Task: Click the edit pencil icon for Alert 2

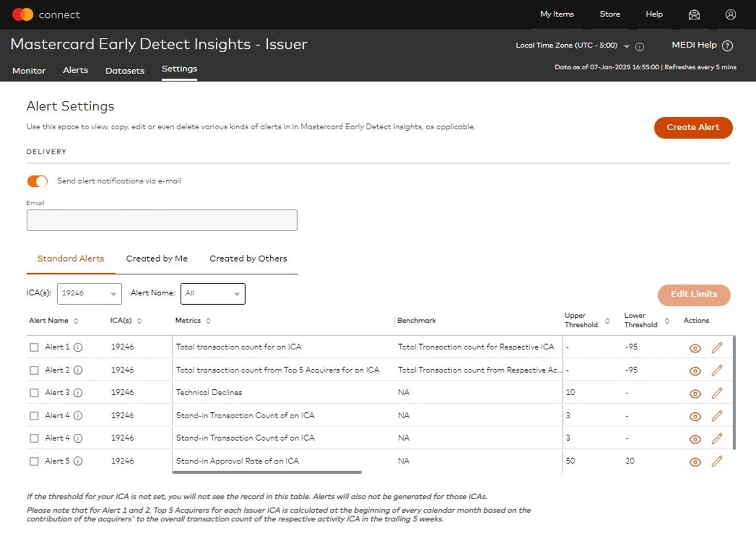Action: (x=717, y=370)
